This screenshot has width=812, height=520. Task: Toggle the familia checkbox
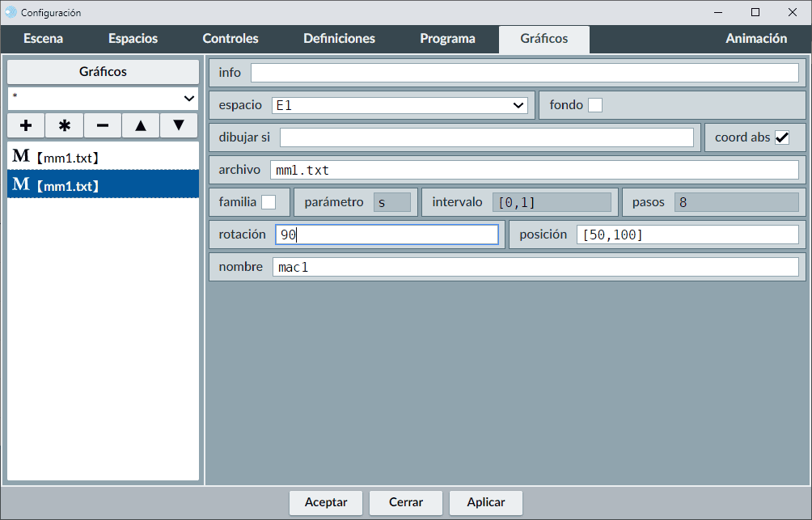pos(269,202)
